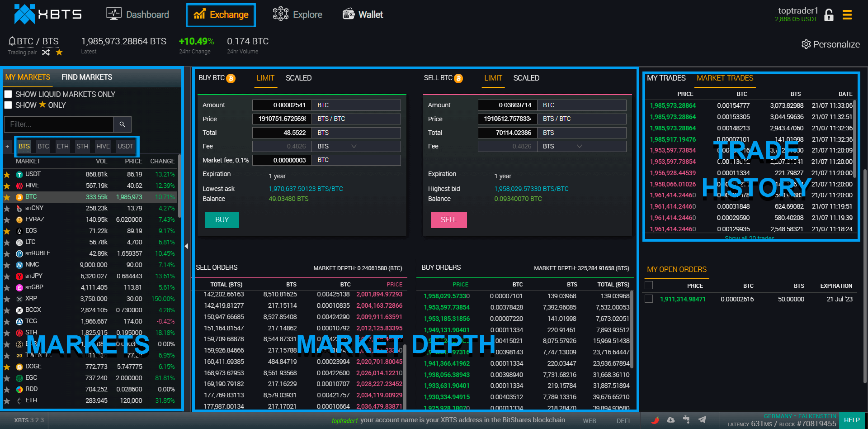Click the EVRAZ coin icon row
The width and height of the screenshot is (868, 429).
click(x=19, y=219)
